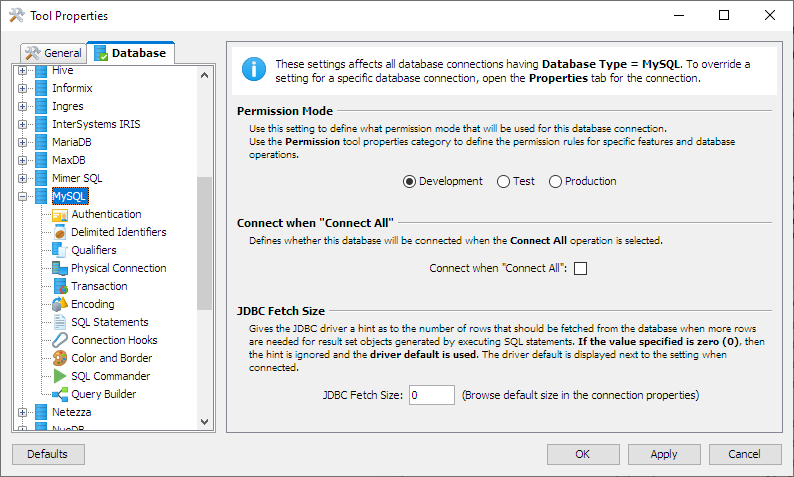Screen dimensions: 794x477
Task: Choose the Production permission mode
Action: pyautogui.click(x=555, y=181)
